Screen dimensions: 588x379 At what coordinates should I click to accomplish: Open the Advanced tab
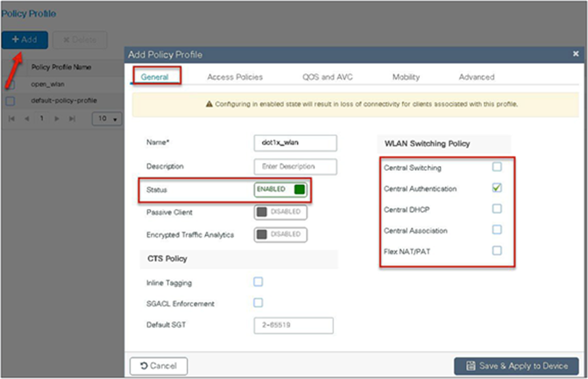(x=476, y=77)
